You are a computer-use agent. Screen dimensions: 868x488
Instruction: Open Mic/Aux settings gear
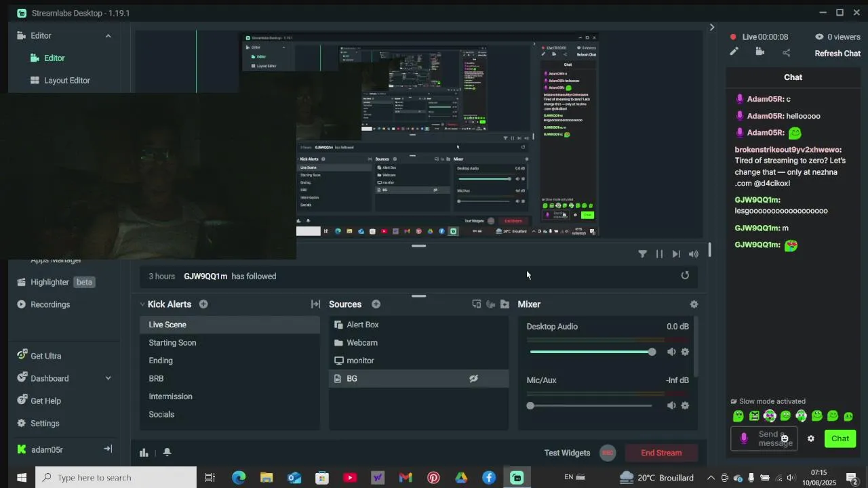tap(685, 405)
